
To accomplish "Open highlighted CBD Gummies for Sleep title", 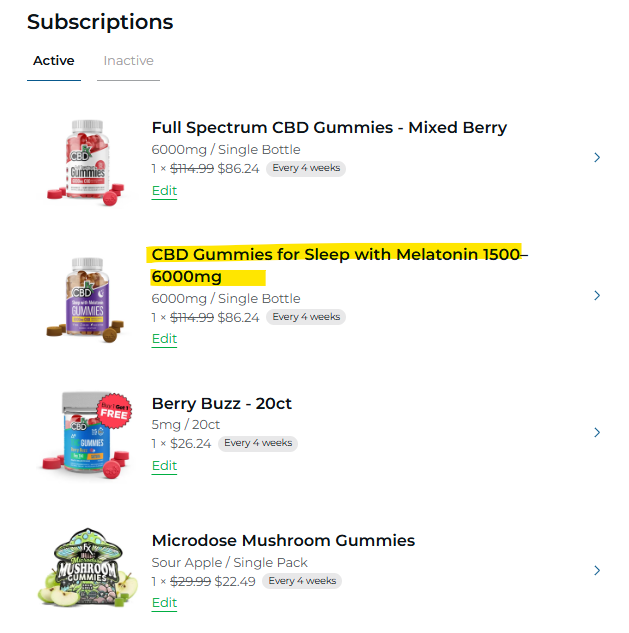I will 335,255.
